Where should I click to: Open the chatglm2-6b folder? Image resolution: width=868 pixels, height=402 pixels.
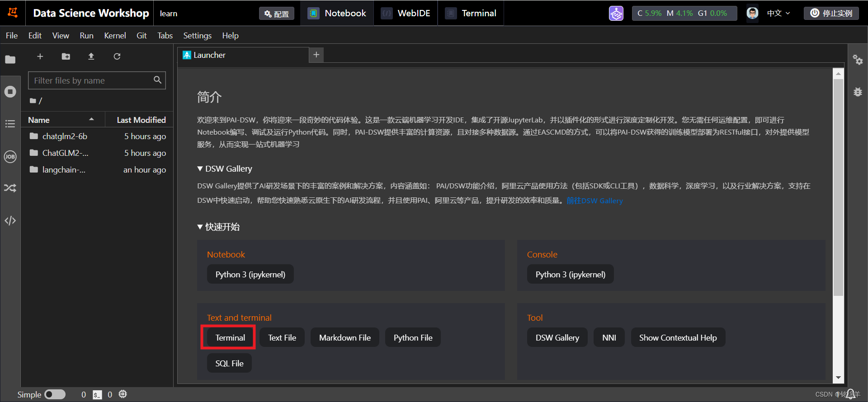(97, 136)
